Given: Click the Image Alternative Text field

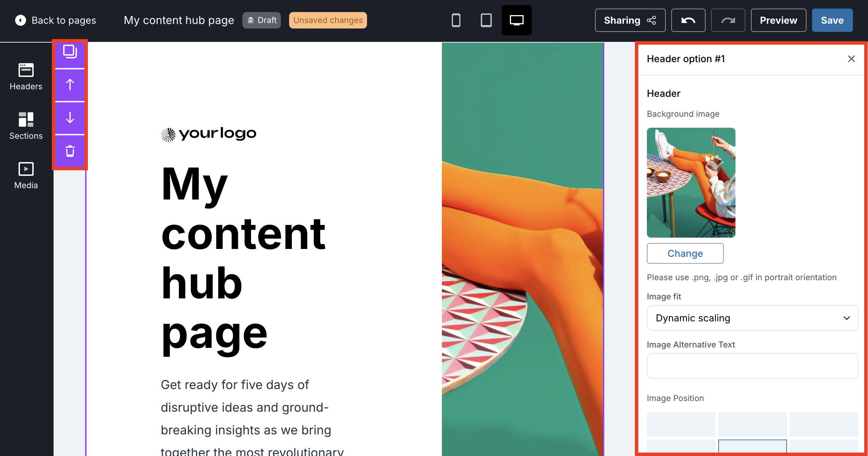Looking at the screenshot, I should (752, 366).
